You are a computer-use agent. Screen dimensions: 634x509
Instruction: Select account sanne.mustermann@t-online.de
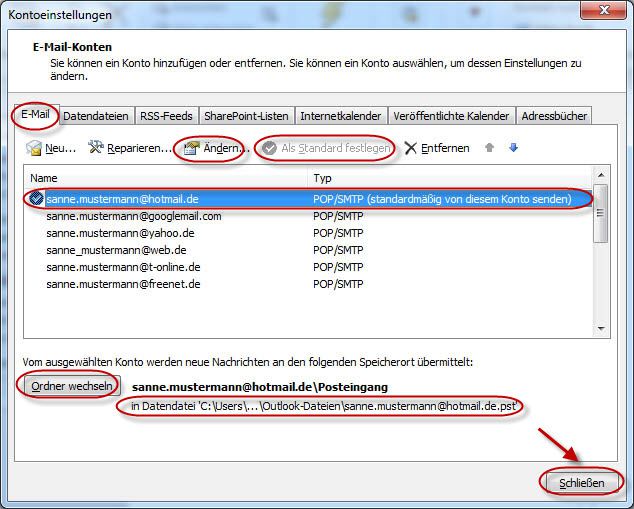[308, 267]
